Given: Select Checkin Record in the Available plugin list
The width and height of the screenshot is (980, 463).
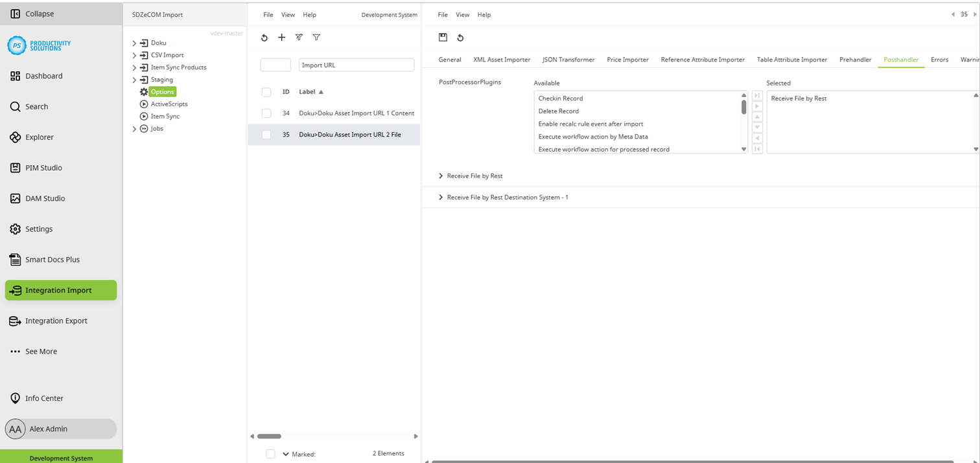Looking at the screenshot, I should tap(559, 98).
